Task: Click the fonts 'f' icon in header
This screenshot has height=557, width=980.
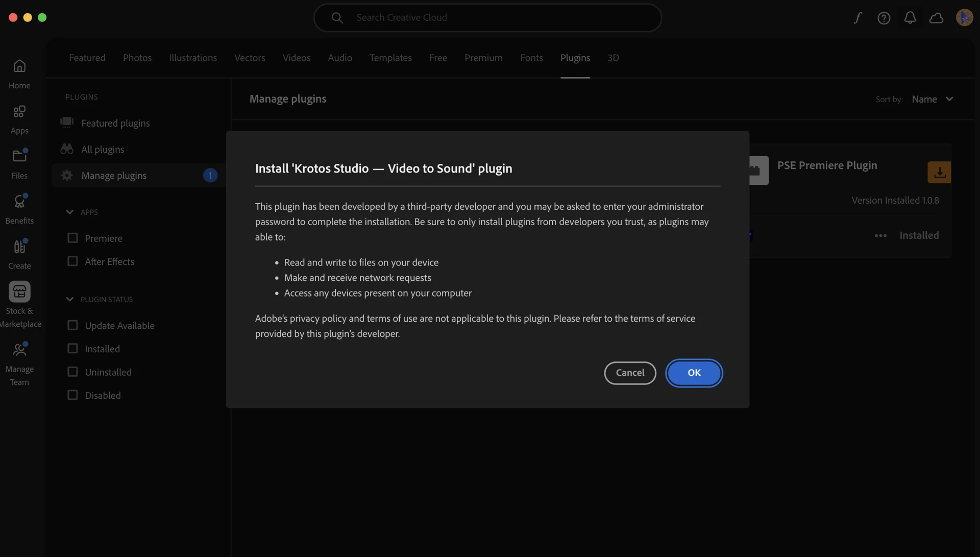Action: (x=858, y=17)
